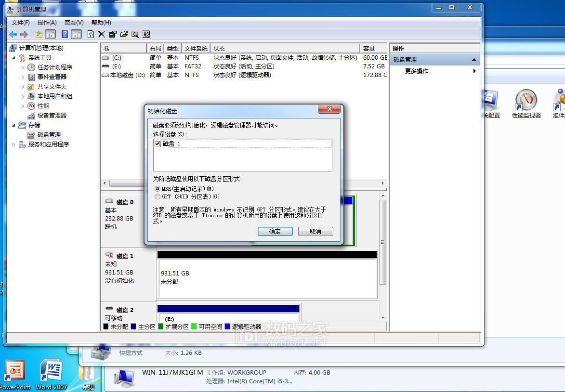Select 性能 in the tree

(x=43, y=106)
